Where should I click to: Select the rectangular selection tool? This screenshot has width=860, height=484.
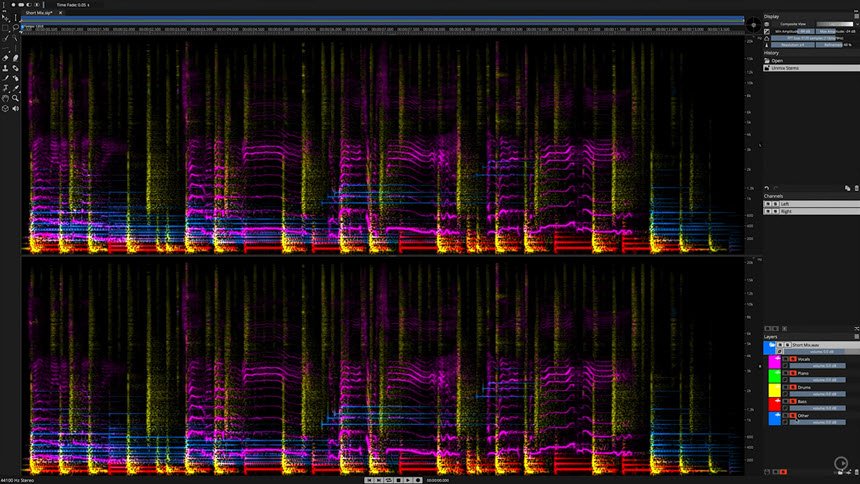5,27
